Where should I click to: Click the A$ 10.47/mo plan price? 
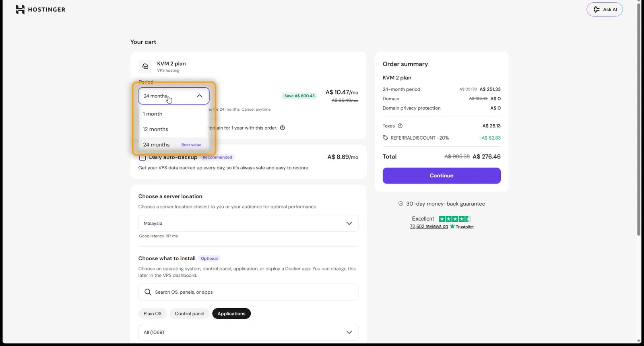342,92
